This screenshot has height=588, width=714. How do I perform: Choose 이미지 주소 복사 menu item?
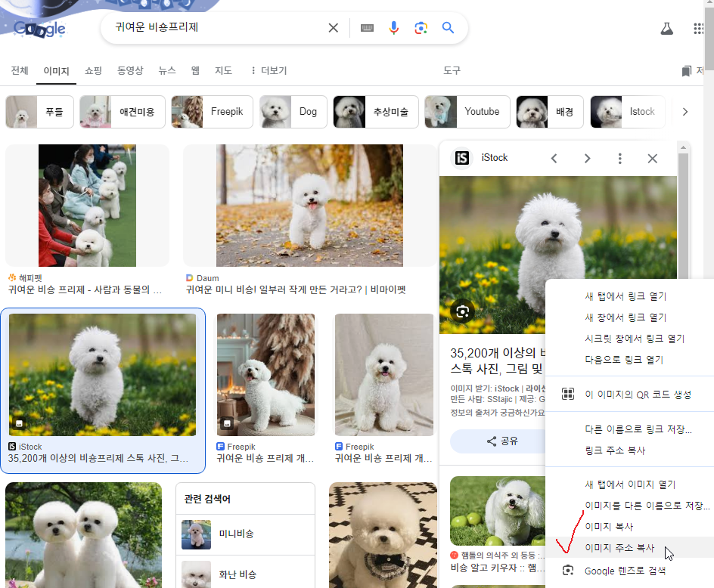point(629,547)
